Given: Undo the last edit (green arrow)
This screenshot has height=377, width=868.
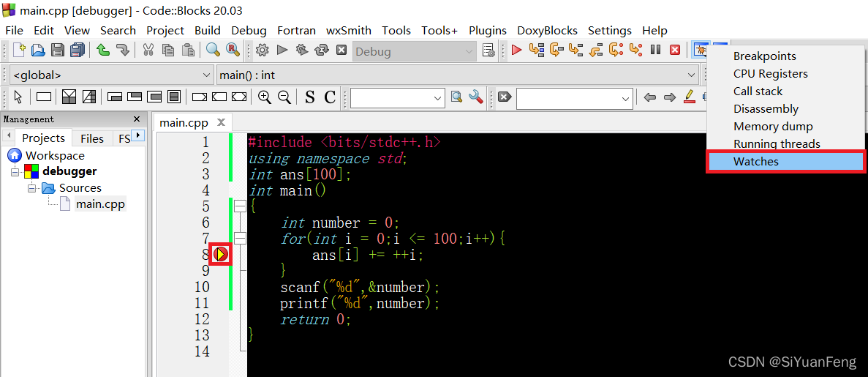Looking at the screenshot, I should tap(102, 51).
